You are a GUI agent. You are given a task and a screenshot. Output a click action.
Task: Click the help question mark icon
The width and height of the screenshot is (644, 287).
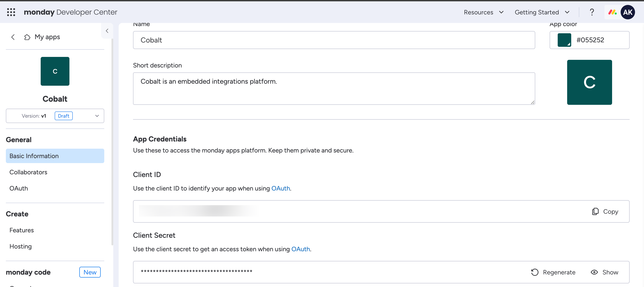591,12
